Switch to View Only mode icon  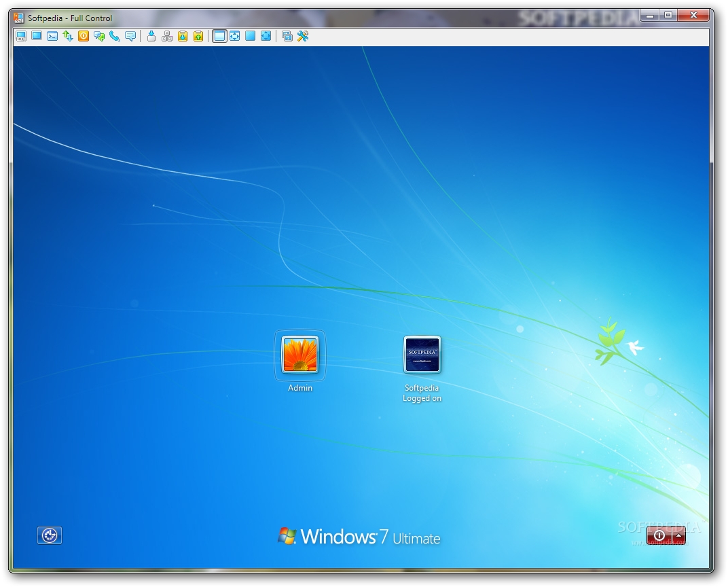(37, 36)
